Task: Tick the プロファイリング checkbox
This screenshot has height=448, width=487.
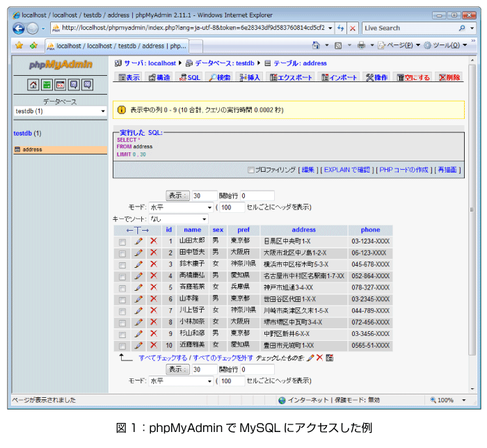Action: pyautogui.click(x=251, y=170)
